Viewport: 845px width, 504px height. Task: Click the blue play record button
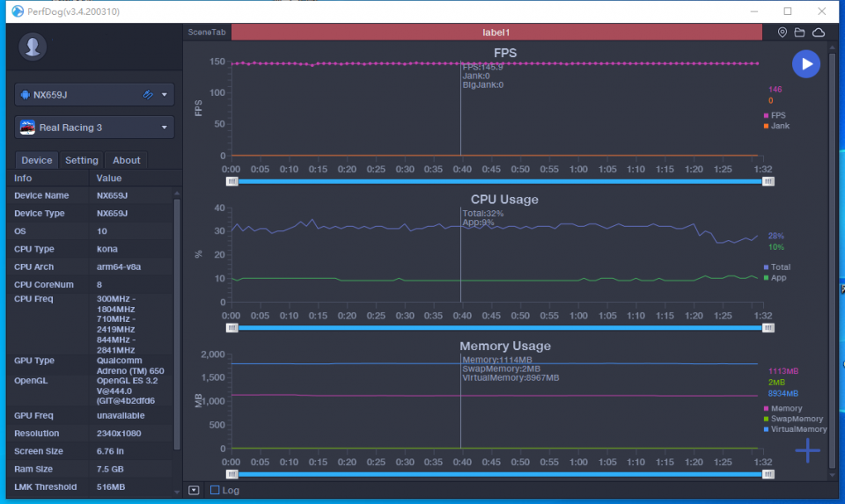pos(805,64)
